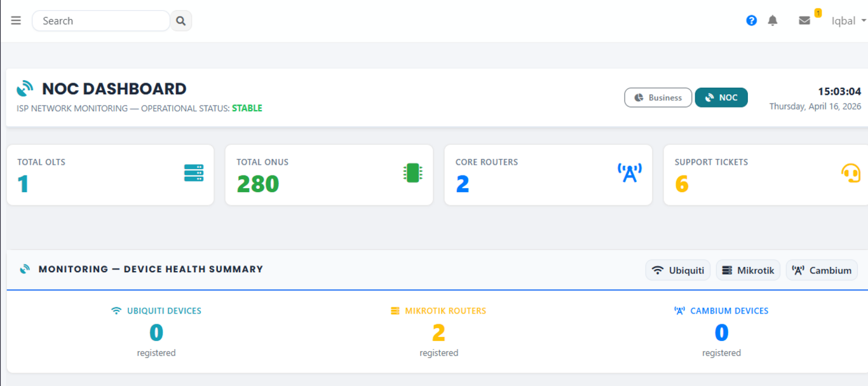The height and width of the screenshot is (386, 868).
Task: Open the messages envelope icon
Action: (803, 21)
